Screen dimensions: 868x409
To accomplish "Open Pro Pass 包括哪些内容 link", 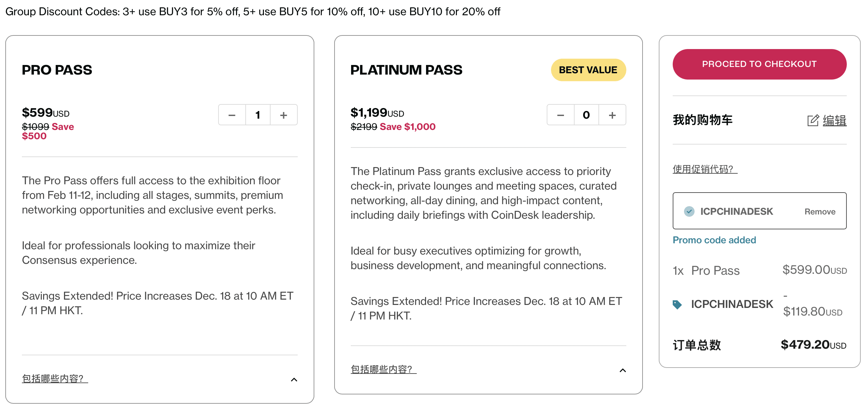I will 55,379.
